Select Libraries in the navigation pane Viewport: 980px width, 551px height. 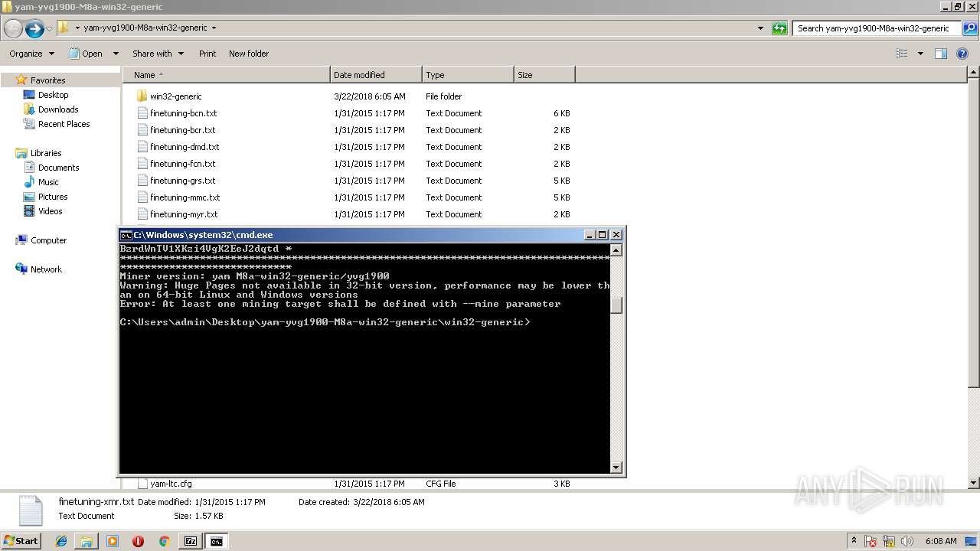pyautogui.click(x=46, y=153)
